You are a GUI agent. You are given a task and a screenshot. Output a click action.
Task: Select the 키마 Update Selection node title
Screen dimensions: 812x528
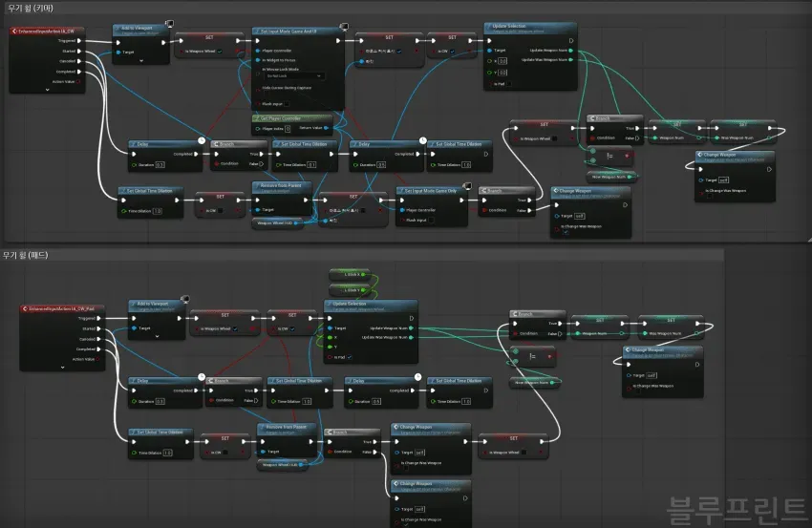point(509,26)
